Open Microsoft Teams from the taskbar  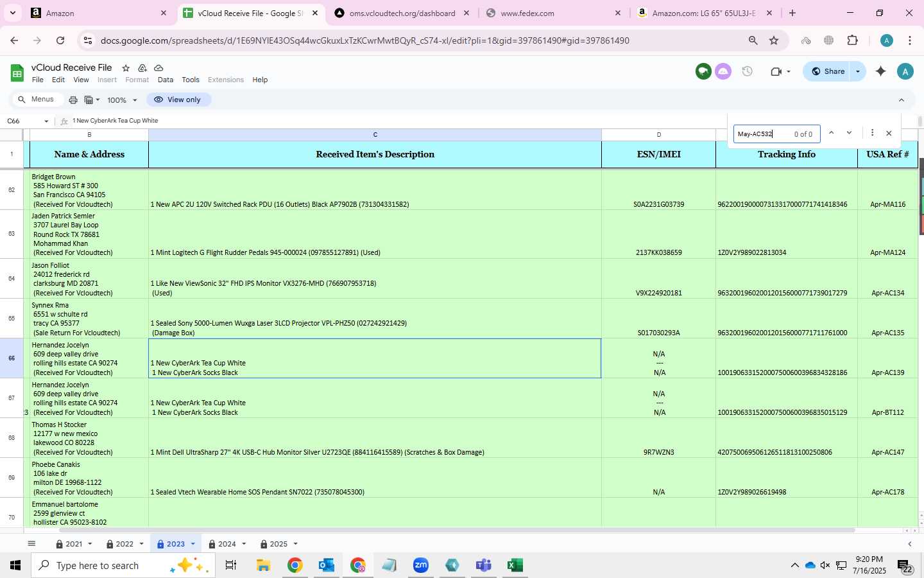[483, 565]
